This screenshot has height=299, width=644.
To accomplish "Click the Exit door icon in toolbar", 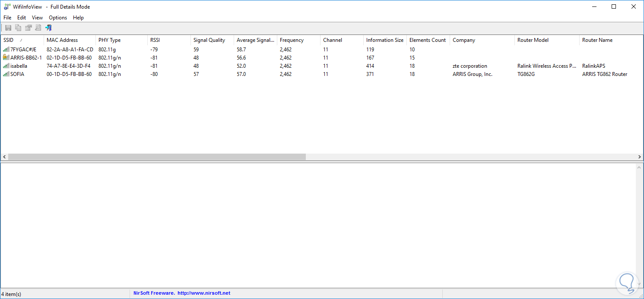I will pyautogui.click(x=48, y=28).
